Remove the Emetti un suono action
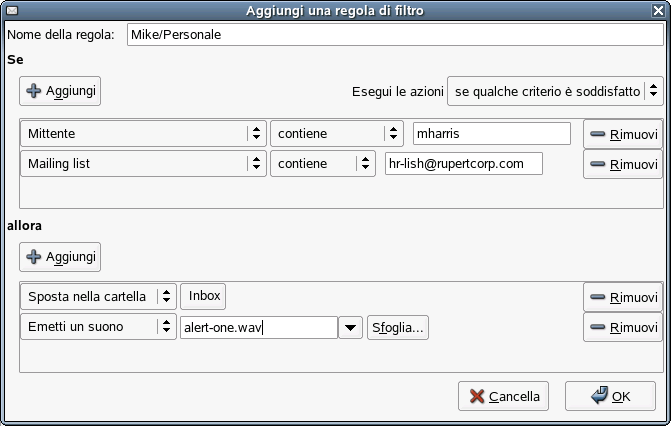 pos(622,327)
